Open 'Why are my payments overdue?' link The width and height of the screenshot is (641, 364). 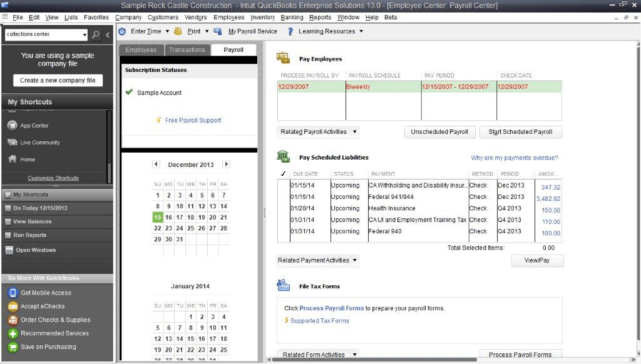pyautogui.click(x=515, y=158)
